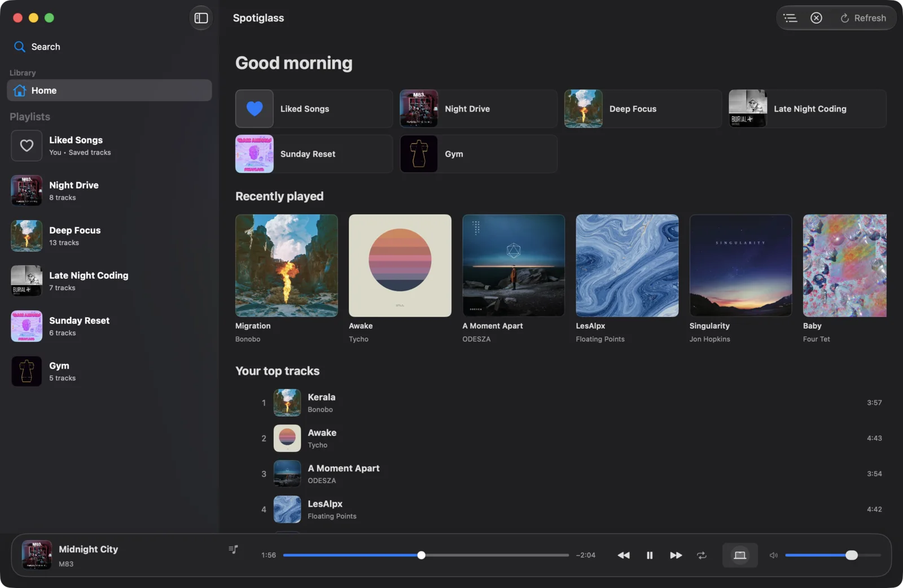Adjust the volume slider
The width and height of the screenshot is (903, 588).
(833, 555)
